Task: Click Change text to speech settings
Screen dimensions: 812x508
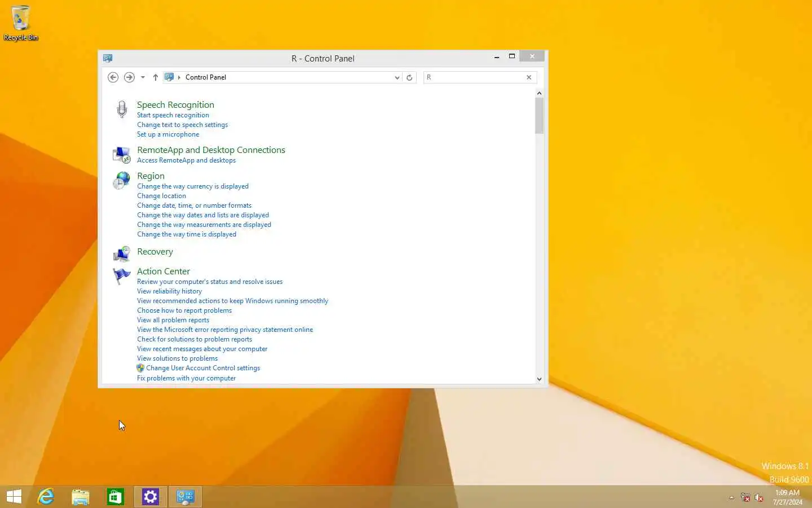Action: tap(182, 125)
